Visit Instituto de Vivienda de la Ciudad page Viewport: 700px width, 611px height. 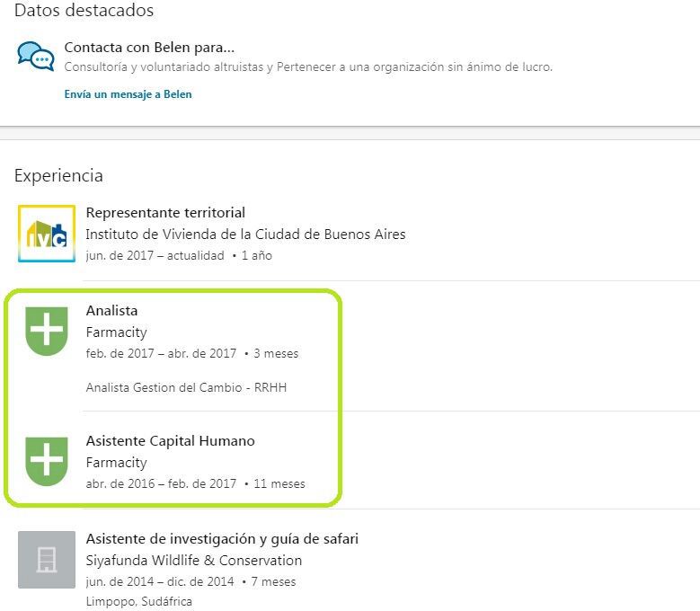point(245,235)
